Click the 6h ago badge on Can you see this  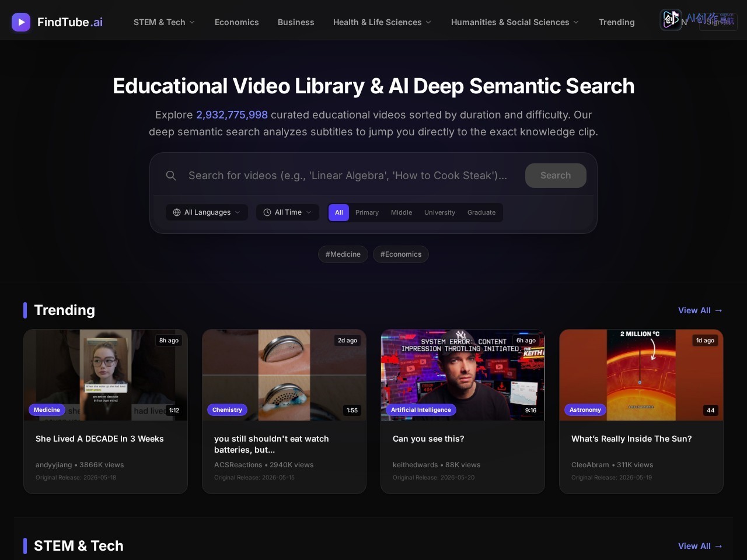(x=526, y=340)
